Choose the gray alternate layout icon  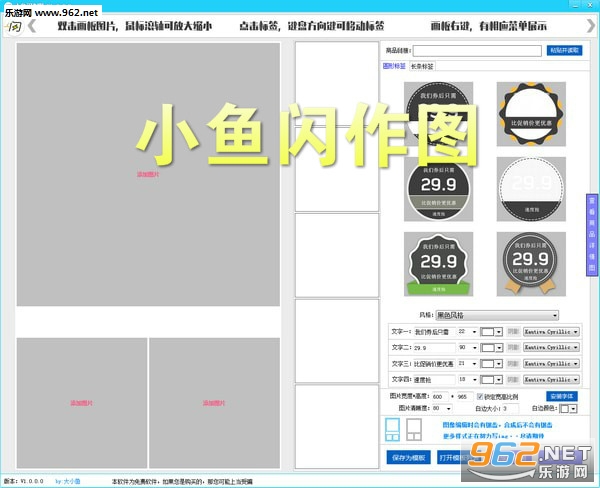pos(414,429)
